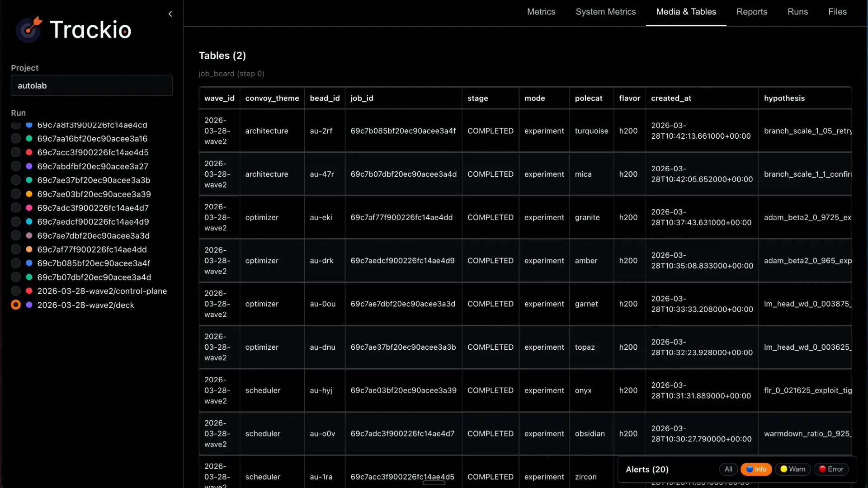Click job id 69c7ae03bf20ec90acee3a39 table cell
The image size is (868, 488).
(403, 390)
